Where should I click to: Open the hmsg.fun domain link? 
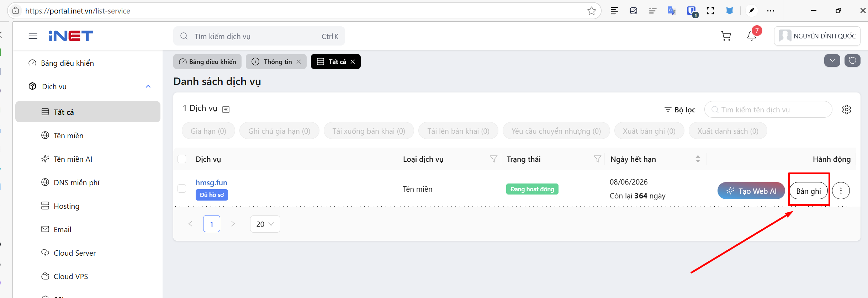click(211, 182)
